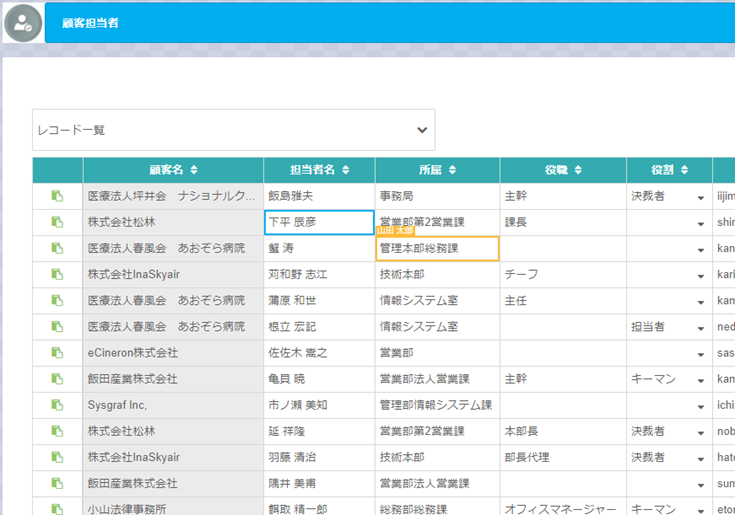Open the キーマン role dropdown for 亀貝 暁
This screenshot has width=735, height=515.
tap(700, 380)
